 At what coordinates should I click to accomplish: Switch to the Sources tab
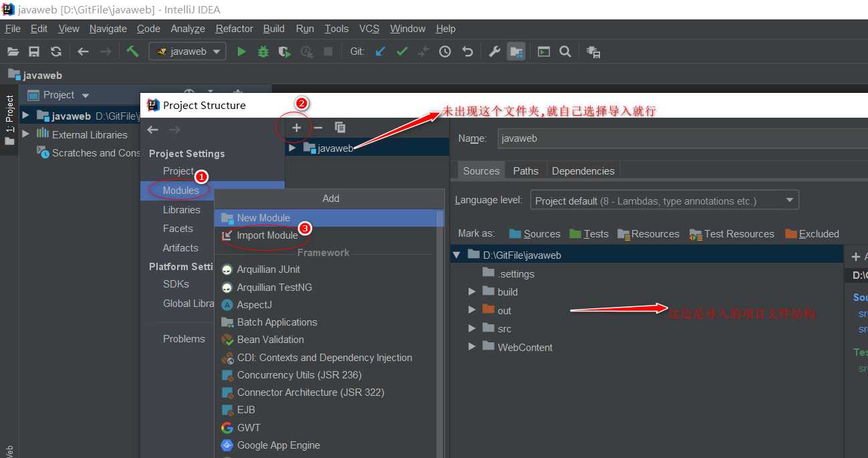click(481, 170)
